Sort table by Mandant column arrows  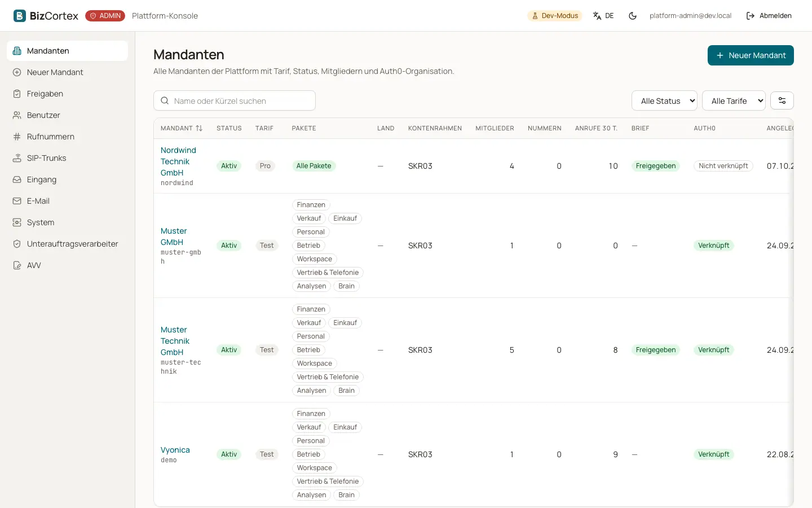pos(198,128)
